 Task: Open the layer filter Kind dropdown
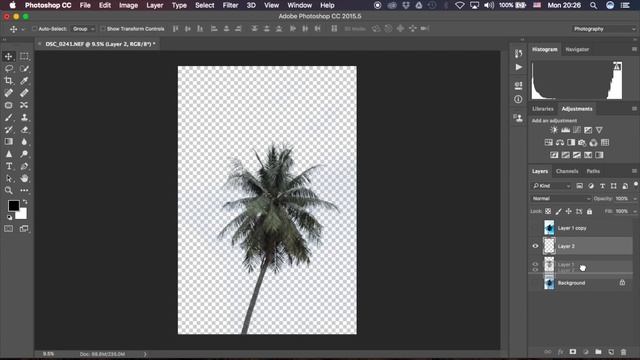551,186
